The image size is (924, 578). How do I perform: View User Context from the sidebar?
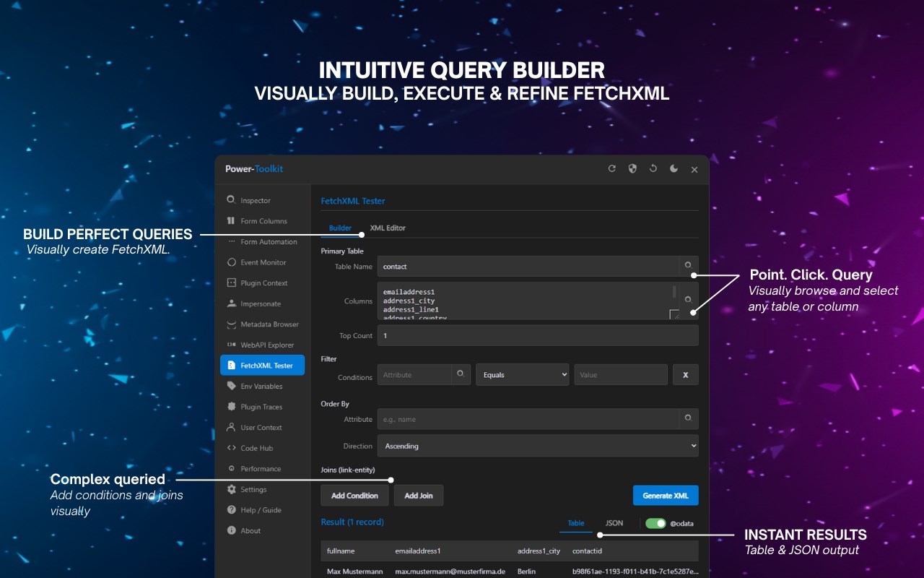click(262, 428)
